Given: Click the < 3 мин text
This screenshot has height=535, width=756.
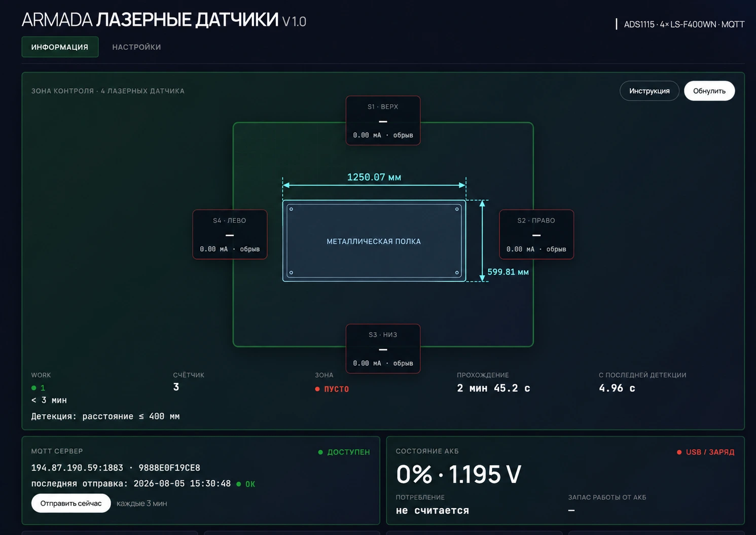Looking at the screenshot, I should [49, 400].
